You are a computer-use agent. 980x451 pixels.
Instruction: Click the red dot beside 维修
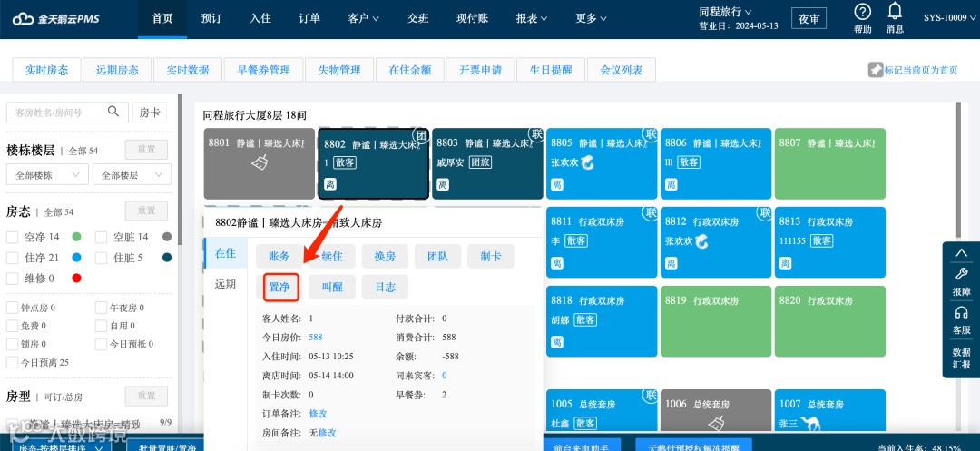tap(77, 278)
